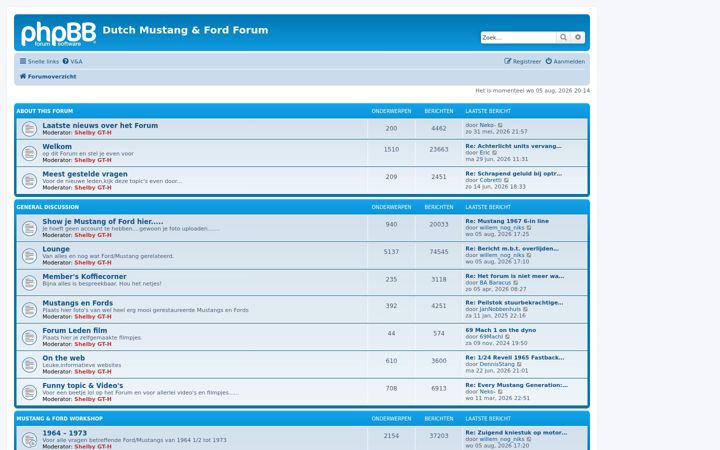Click forum icon beside Show je Mustang
Viewport: 720px width, 450px height.
(29, 228)
